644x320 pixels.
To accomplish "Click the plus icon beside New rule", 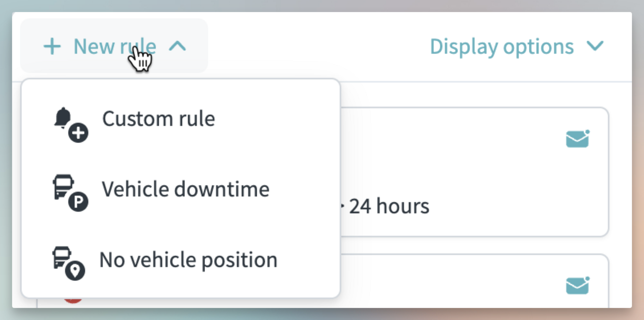I will tap(52, 47).
